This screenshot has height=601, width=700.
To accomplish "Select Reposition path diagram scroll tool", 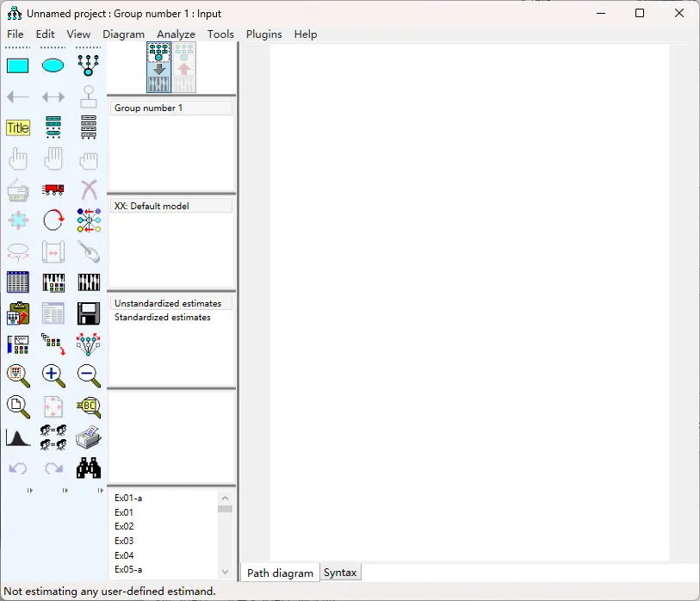I will click(x=53, y=251).
